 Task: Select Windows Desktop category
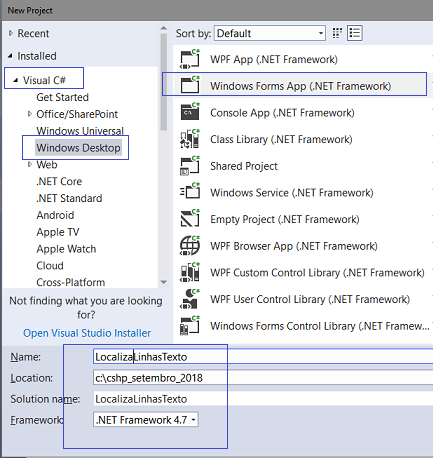pyautogui.click(x=78, y=148)
